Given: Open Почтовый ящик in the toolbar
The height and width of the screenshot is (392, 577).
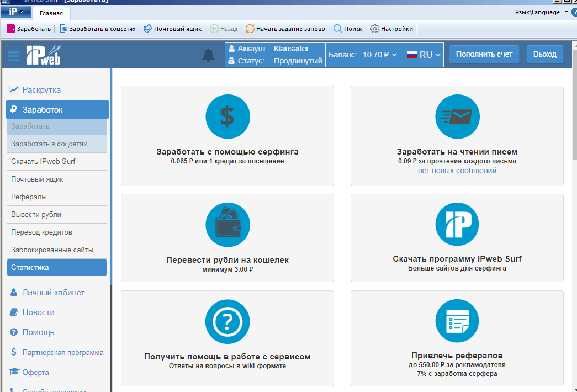Looking at the screenshot, I should point(173,29).
